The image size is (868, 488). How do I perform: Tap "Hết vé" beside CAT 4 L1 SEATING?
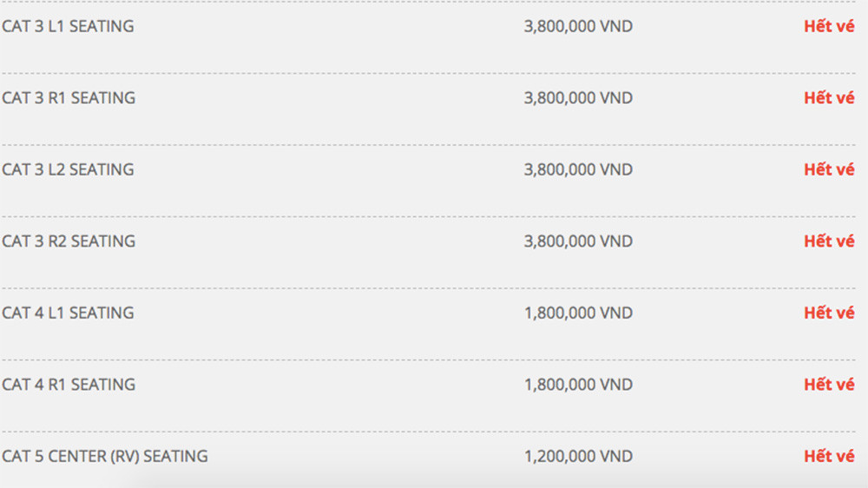click(x=829, y=313)
